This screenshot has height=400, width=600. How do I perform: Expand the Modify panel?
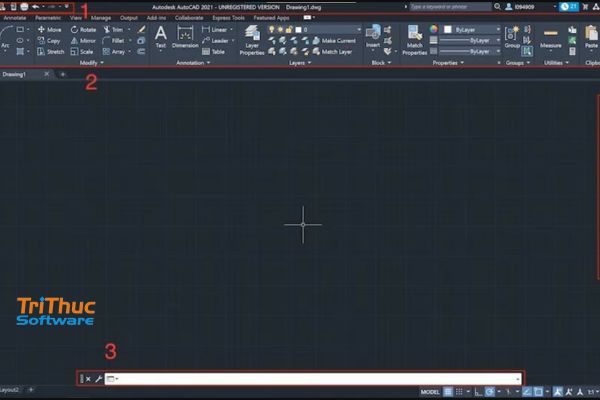pyautogui.click(x=91, y=62)
